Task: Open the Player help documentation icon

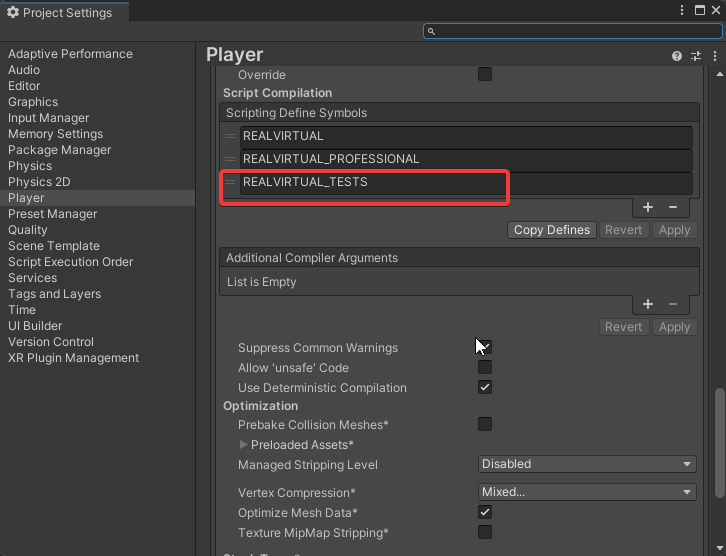Action: click(x=677, y=56)
